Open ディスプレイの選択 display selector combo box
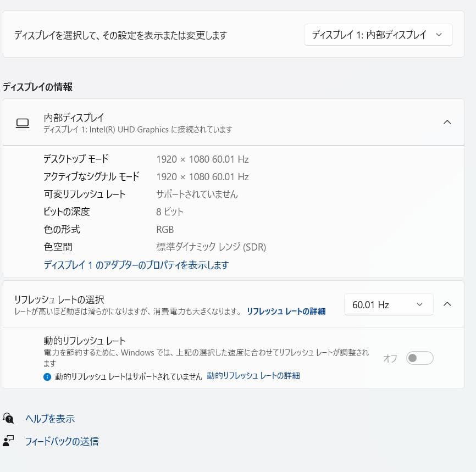Image resolution: width=476 pixels, height=472 pixels. tap(378, 34)
